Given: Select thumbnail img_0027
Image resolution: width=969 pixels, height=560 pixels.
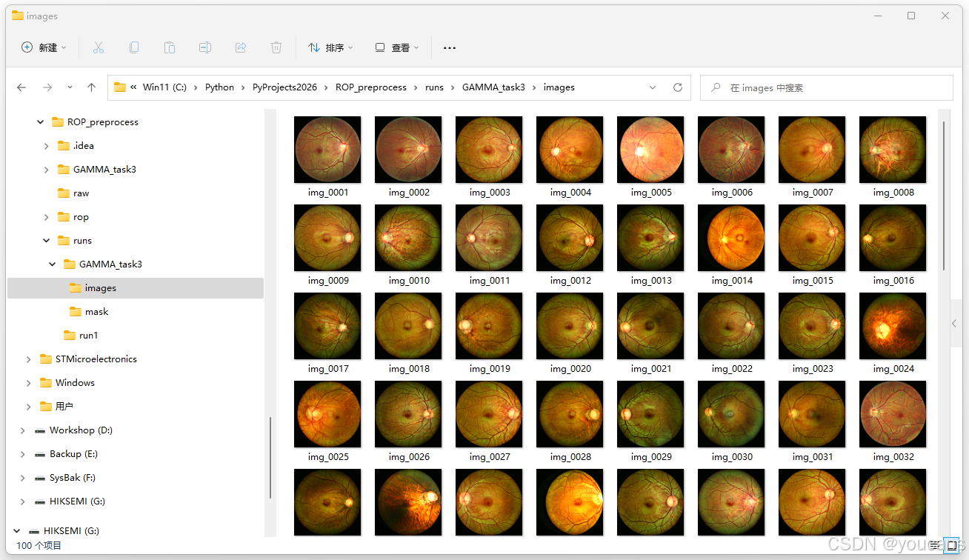Looking at the screenshot, I should click(489, 413).
